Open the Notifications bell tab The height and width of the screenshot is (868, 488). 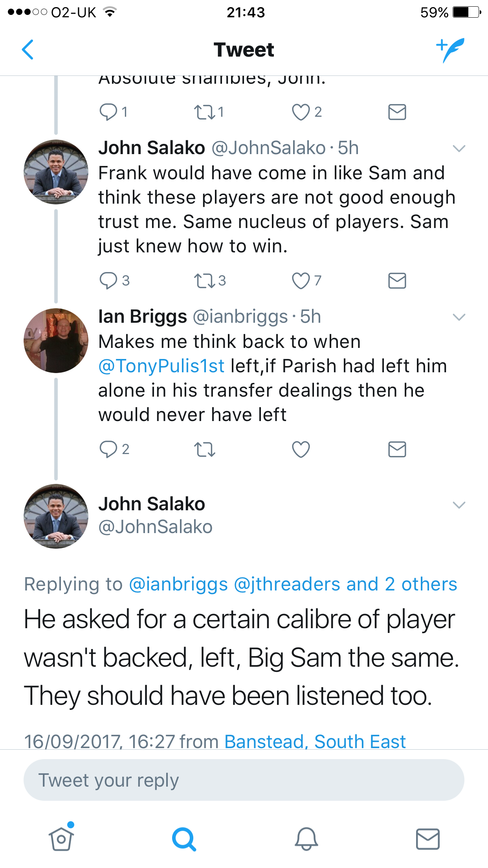(306, 839)
